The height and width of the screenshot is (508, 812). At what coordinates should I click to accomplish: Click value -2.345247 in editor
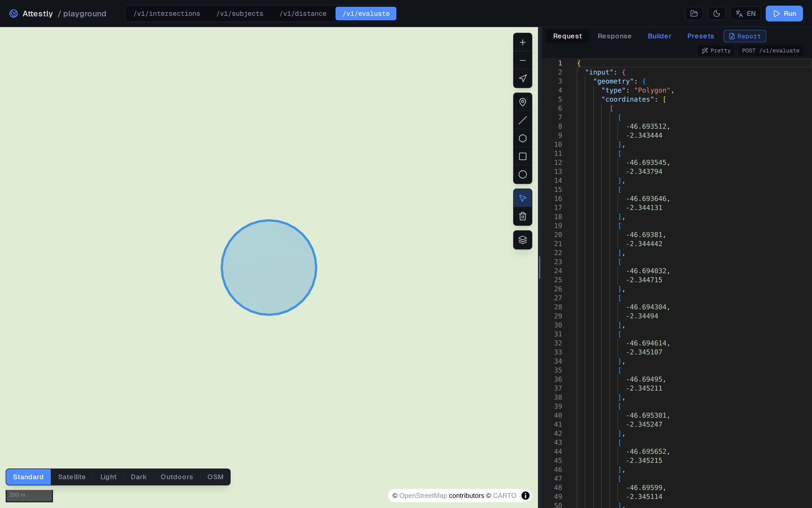[644, 424]
